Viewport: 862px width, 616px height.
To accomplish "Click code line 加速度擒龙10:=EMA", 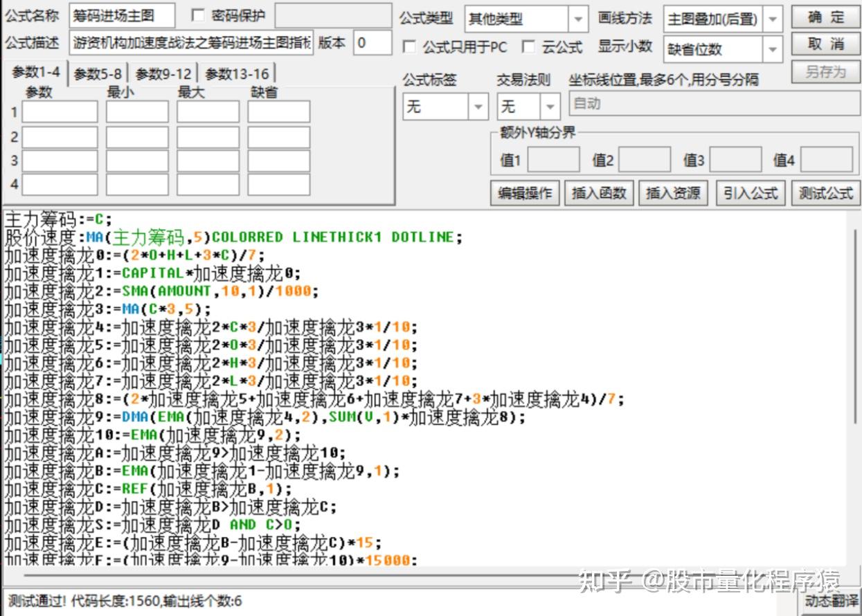I will [x=153, y=435].
